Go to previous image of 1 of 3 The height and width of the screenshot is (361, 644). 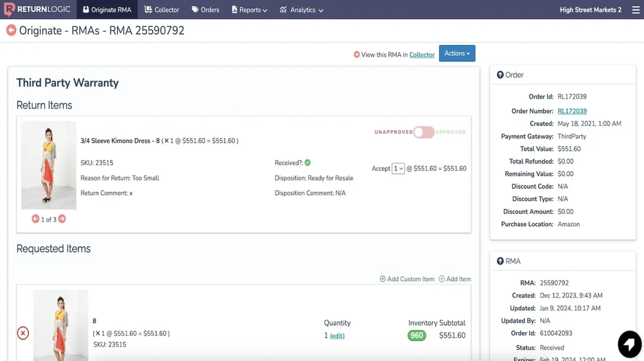35,219
